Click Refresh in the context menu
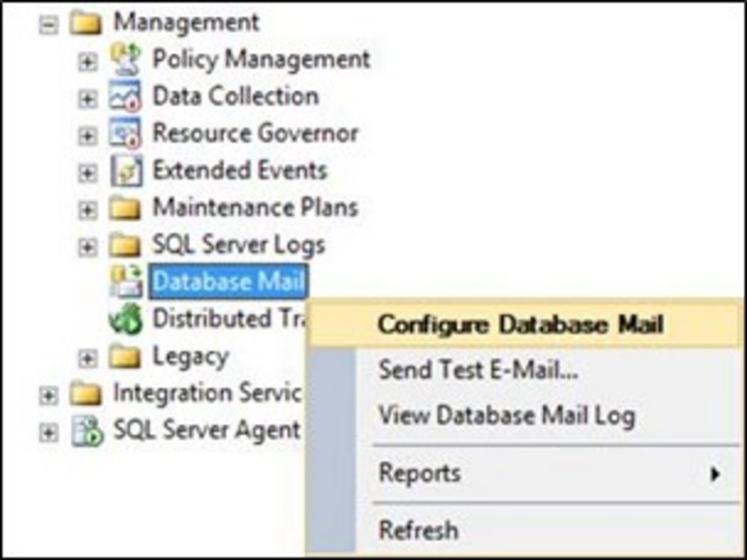Image resolution: width=747 pixels, height=560 pixels. pos(418,530)
